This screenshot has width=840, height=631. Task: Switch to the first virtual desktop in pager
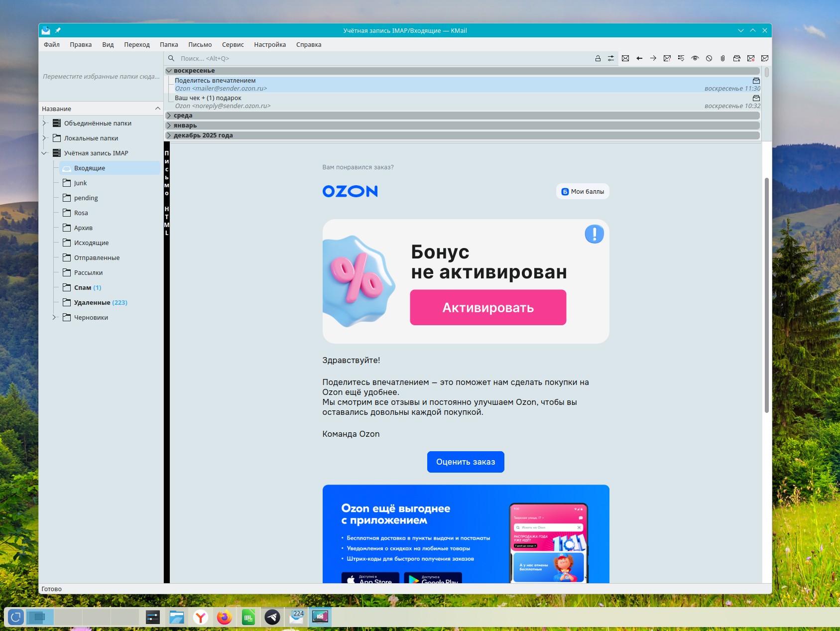[40, 618]
